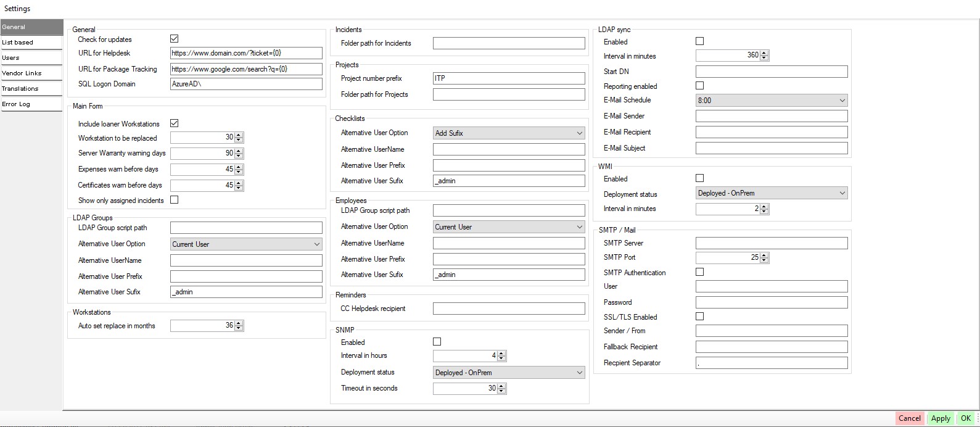The height and width of the screenshot is (427, 980).
Task: Click the SMTP Password field
Action: (x=772, y=302)
